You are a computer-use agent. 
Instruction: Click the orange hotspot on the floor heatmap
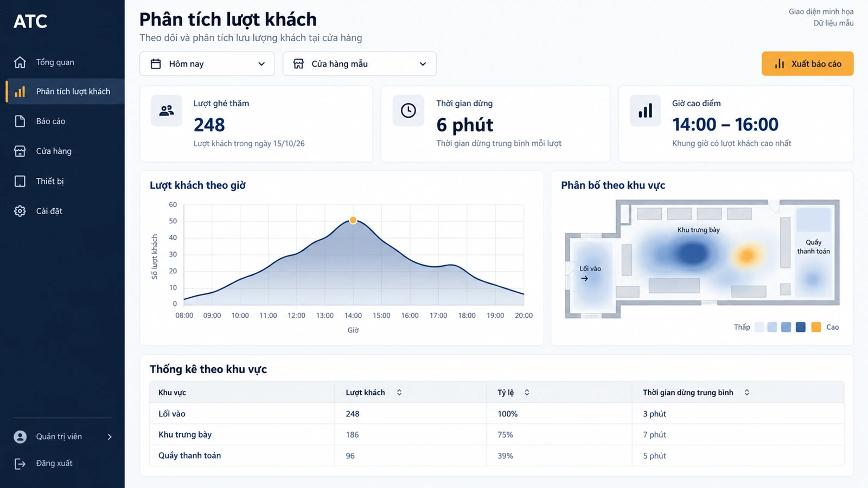point(747,255)
